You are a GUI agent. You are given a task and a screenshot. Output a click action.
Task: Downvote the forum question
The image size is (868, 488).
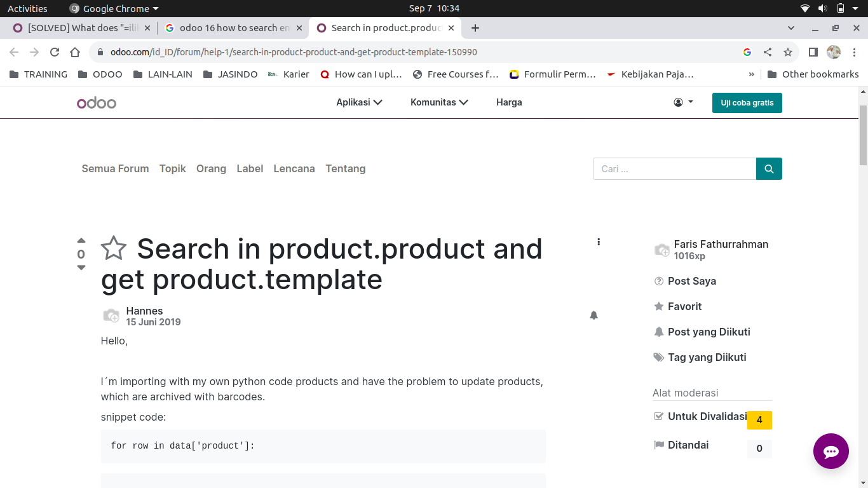81,268
